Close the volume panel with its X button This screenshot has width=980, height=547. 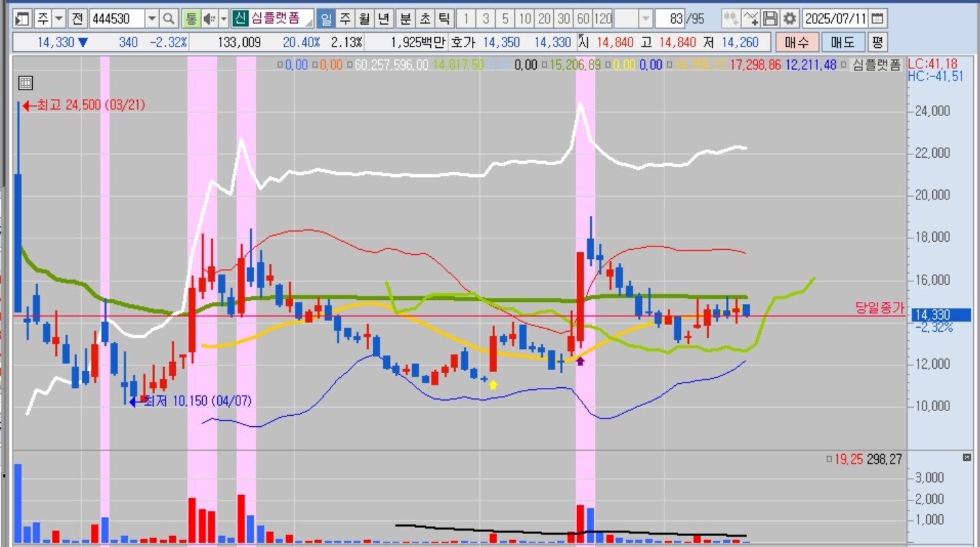tap(966, 458)
